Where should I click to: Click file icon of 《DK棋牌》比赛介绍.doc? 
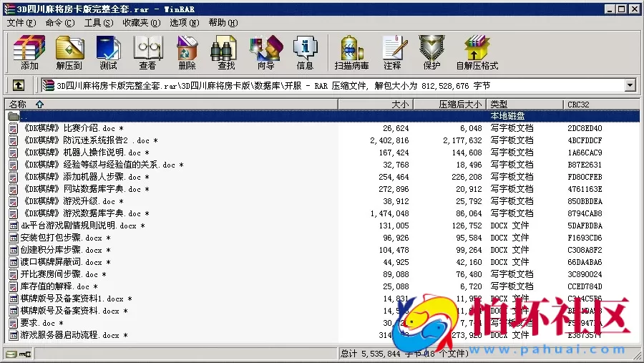[14, 128]
